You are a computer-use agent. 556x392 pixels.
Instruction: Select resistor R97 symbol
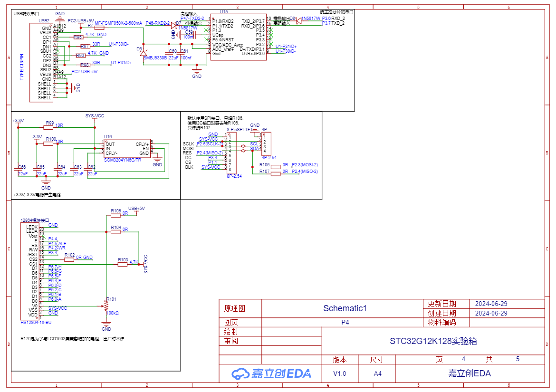point(85,47)
